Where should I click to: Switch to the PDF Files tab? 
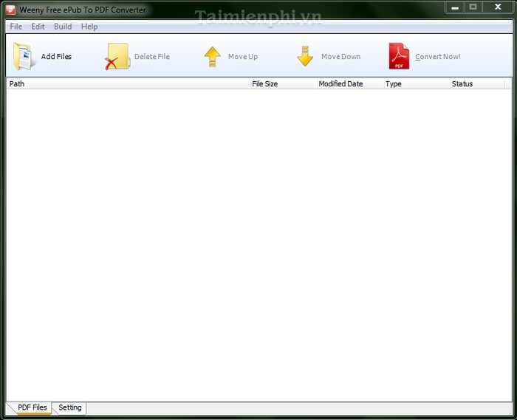(x=32, y=407)
